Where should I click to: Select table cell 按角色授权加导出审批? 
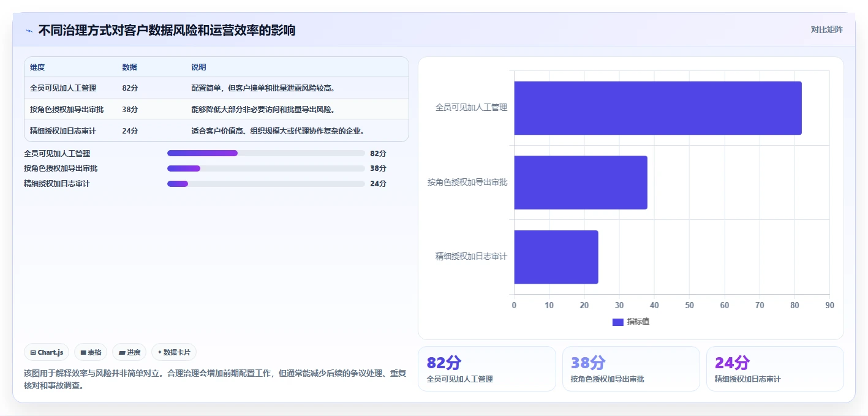(x=67, y=110)
